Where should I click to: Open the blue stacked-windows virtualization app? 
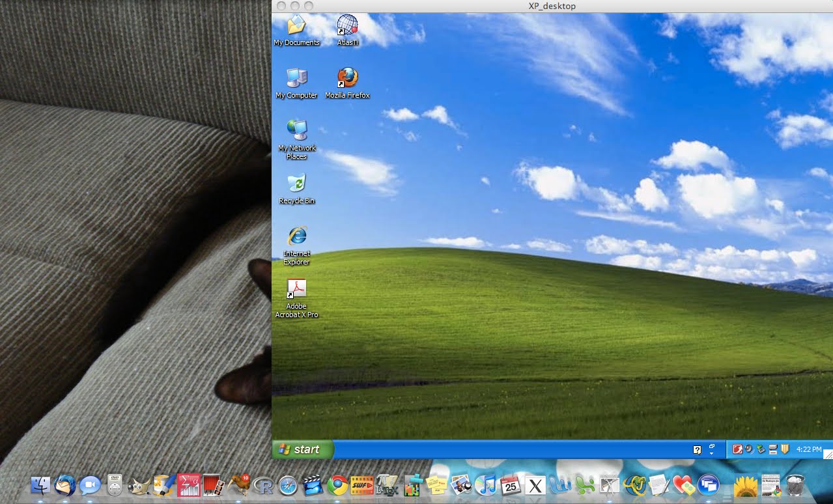(x=708, y=485)
